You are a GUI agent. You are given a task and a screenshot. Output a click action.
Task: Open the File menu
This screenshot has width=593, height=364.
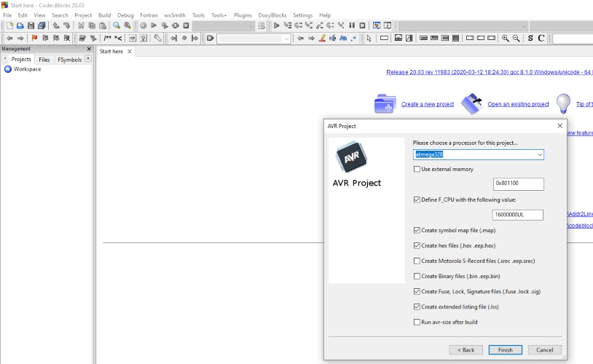(x=7, y=15)
